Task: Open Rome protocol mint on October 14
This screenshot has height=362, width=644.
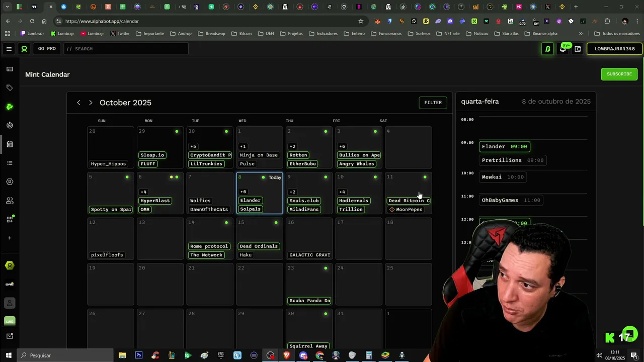Action: coord(209,246)
